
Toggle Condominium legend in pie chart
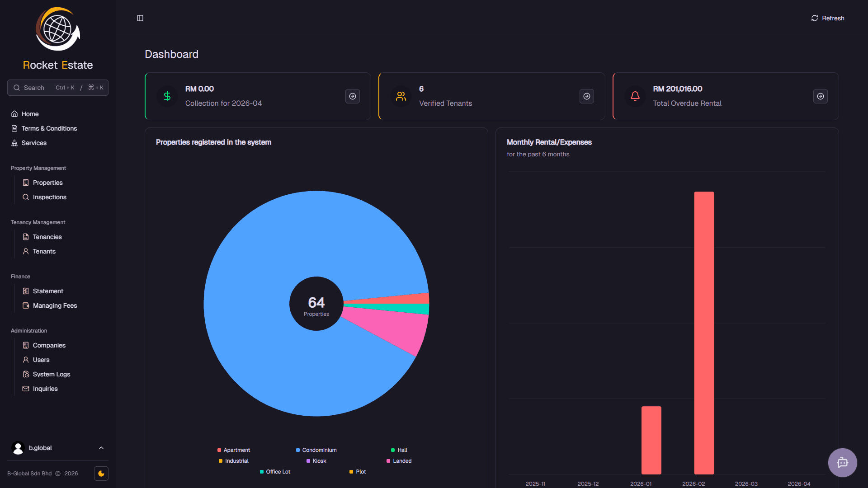click(316, 450)
